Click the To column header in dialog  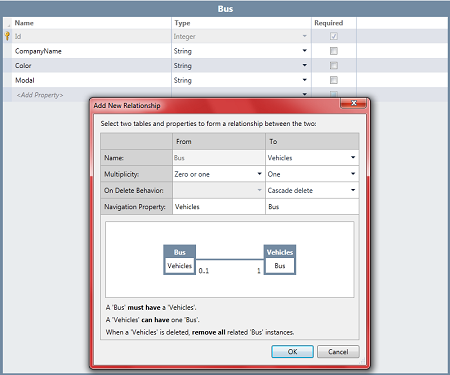coord(312,141)
